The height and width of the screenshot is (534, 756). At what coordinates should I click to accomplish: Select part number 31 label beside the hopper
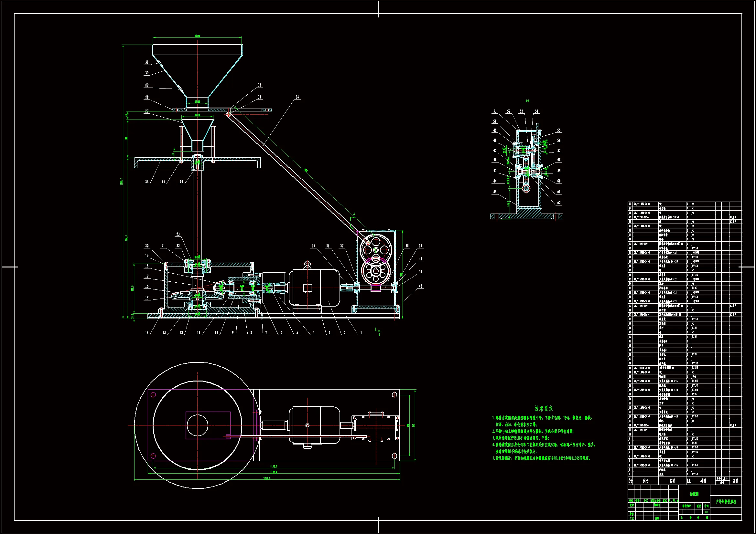pos(146,62)
